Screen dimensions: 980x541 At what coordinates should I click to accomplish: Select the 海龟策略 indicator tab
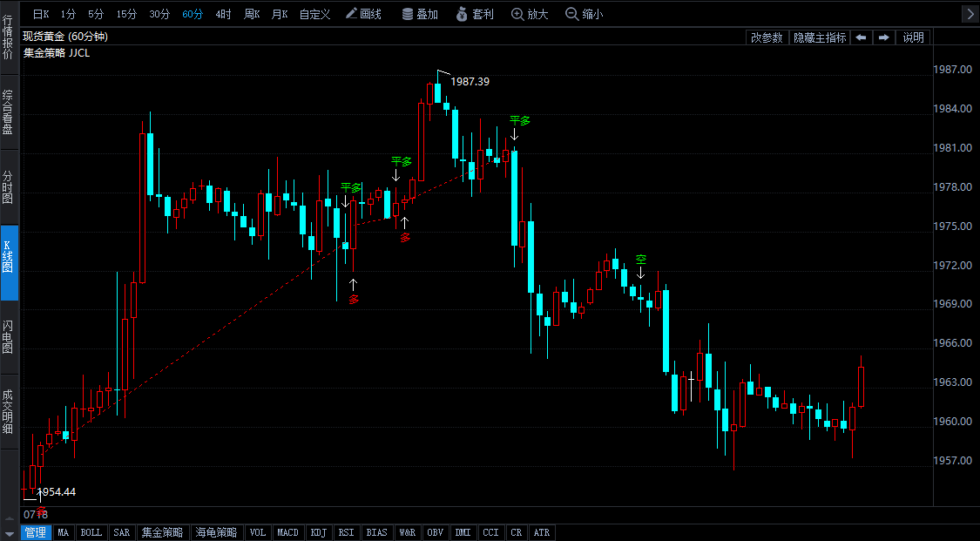tap(216, 532)
